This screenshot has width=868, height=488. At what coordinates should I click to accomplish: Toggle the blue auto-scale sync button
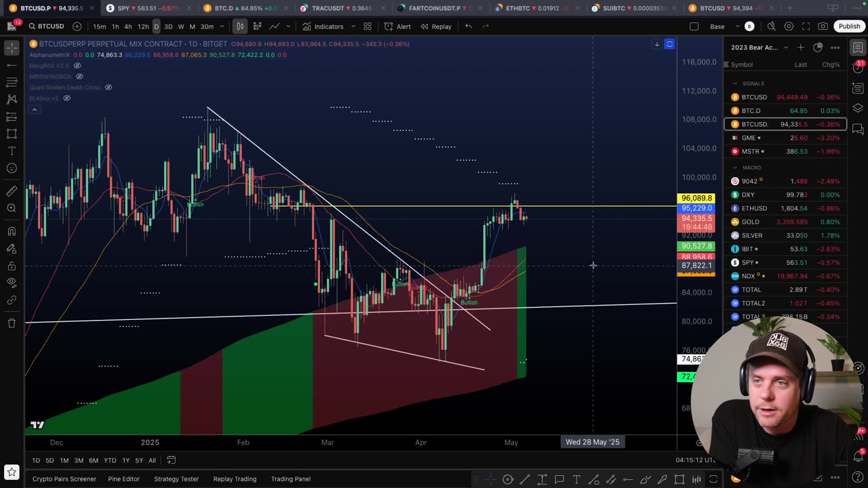point(669,44)
